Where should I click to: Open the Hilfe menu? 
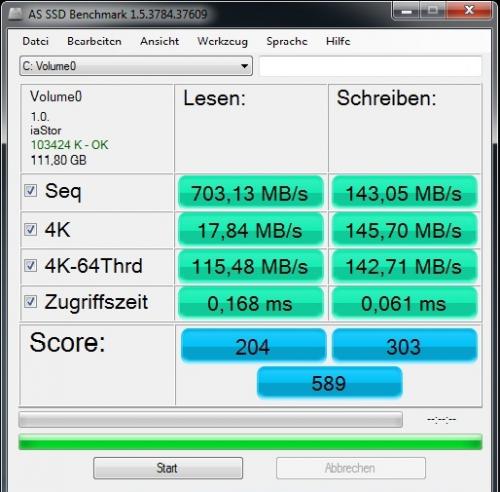[x=338, y=41]
